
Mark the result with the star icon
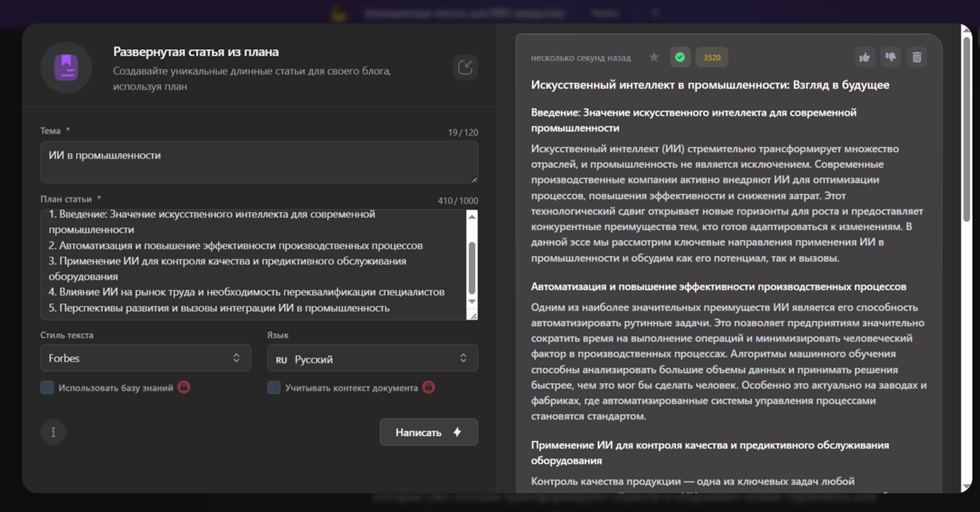coord(654,58)
